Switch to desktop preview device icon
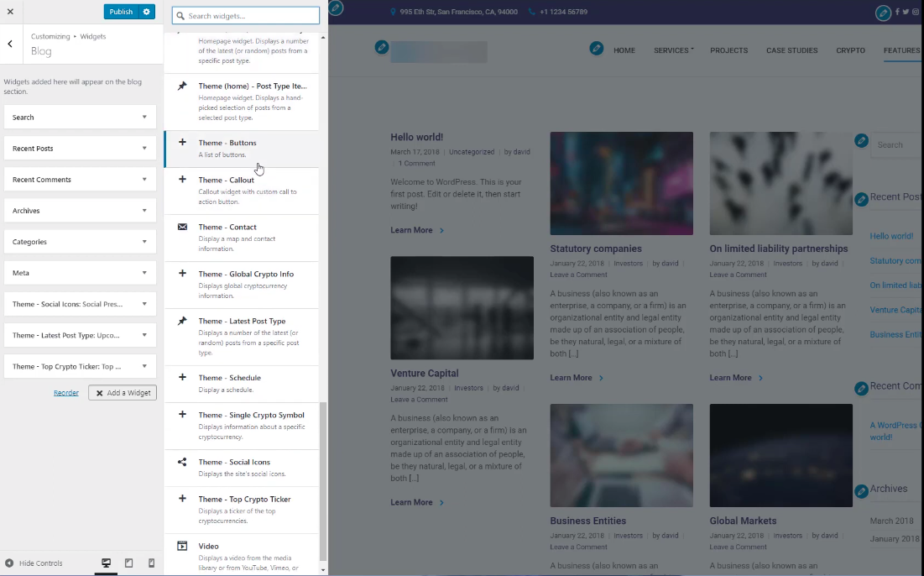Viewport: 924px width, 576px height. 107,563
